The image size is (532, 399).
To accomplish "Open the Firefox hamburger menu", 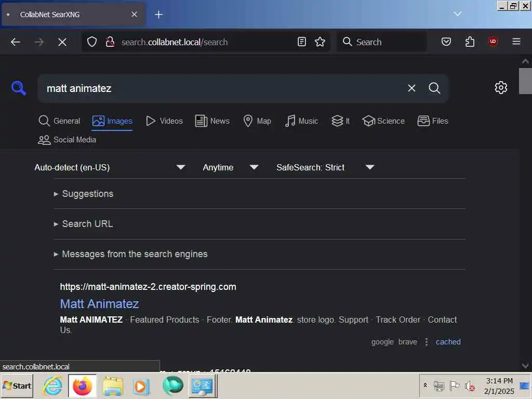I will coord(516,42).
